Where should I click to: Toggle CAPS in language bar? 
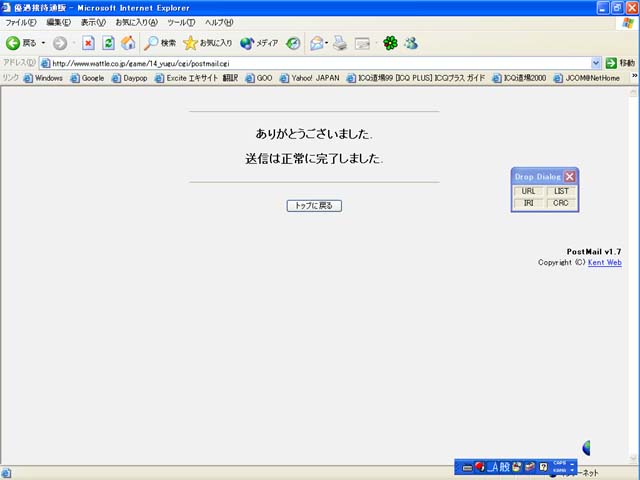point(559,463)
